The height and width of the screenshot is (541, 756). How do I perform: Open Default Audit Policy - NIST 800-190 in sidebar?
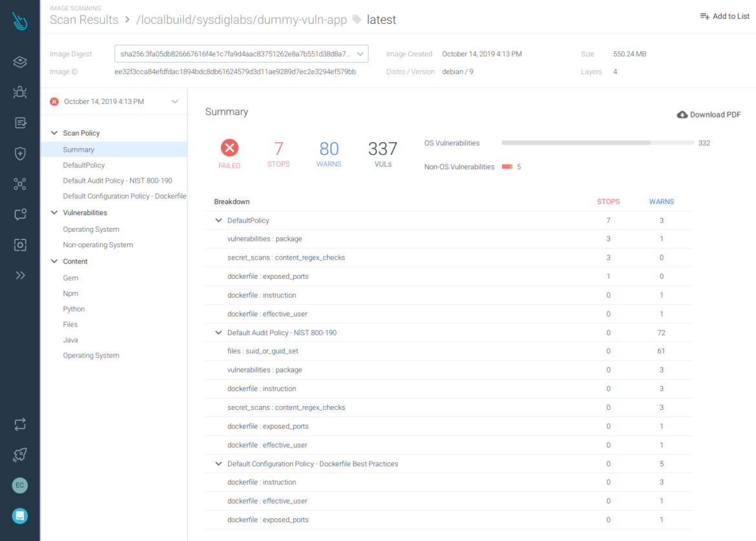(x=118, y=181)
